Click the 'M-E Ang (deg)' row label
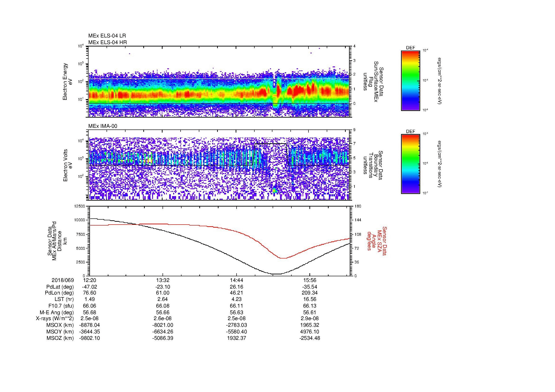555x392 pixels. pyautogui.click(x=57, y=312)
